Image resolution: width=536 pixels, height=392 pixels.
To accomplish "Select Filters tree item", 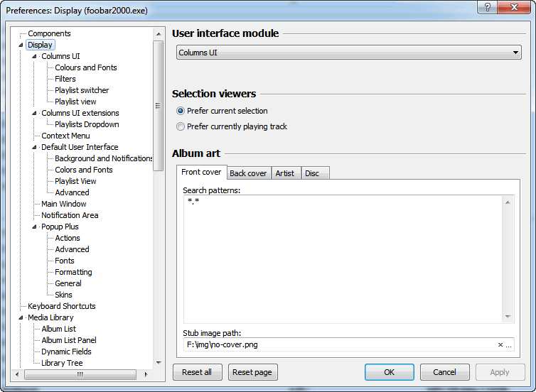I will tap(65, 79).
